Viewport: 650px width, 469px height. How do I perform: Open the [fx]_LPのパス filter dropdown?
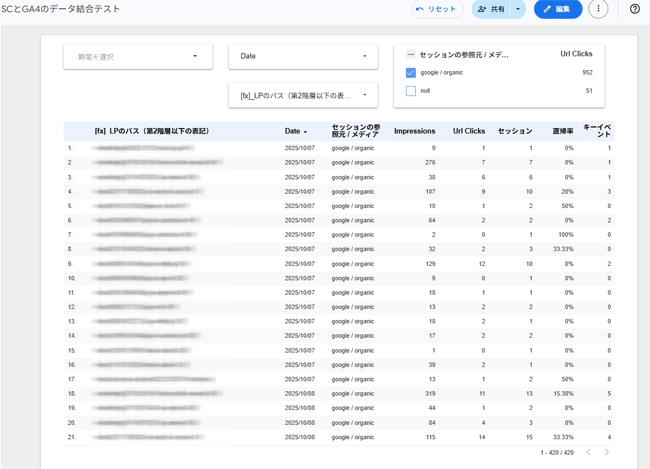point(303,95)
